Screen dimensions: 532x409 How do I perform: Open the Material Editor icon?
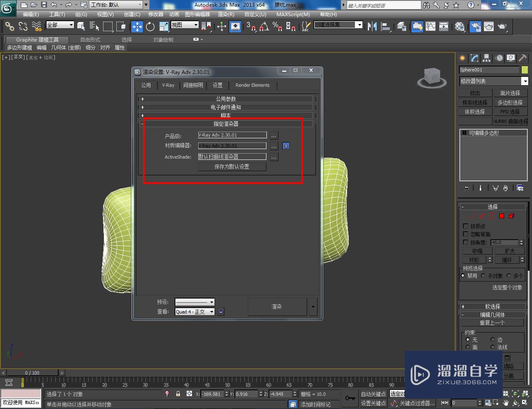[x=460, y=27]
